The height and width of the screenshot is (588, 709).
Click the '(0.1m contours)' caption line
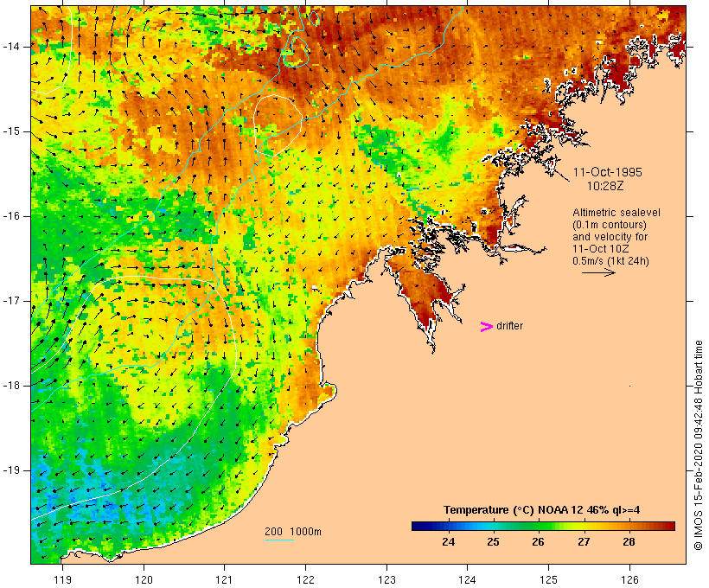(x=610, y=225)
